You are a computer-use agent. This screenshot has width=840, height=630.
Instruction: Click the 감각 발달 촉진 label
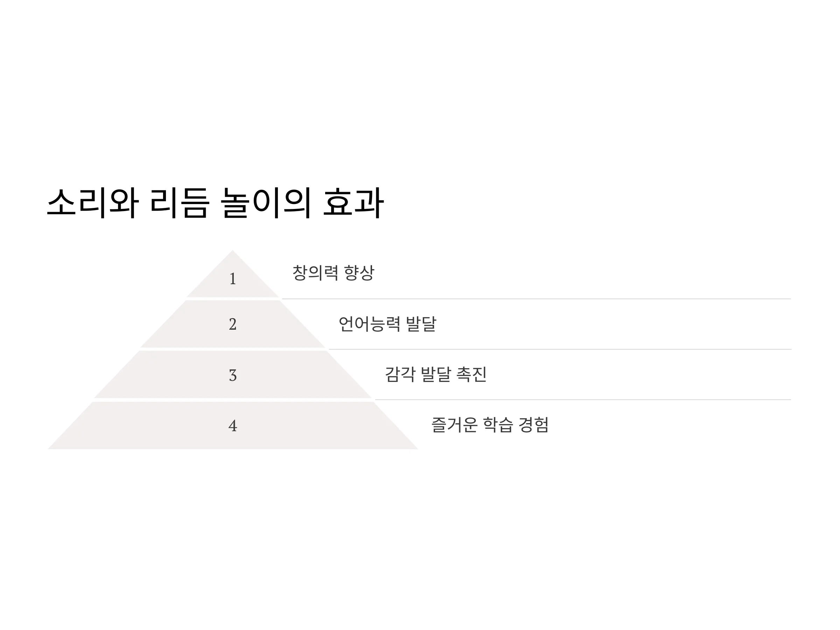pyautogui.click(x=436, y=374)
